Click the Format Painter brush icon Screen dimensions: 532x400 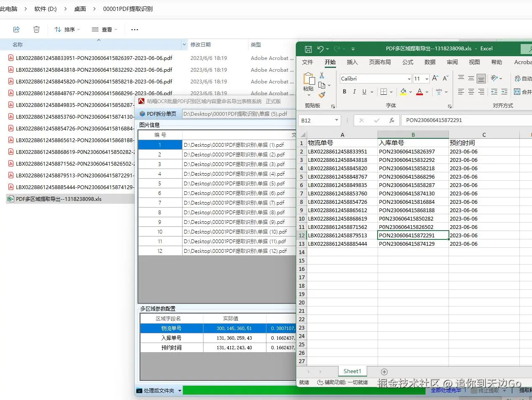coord(322,95)
